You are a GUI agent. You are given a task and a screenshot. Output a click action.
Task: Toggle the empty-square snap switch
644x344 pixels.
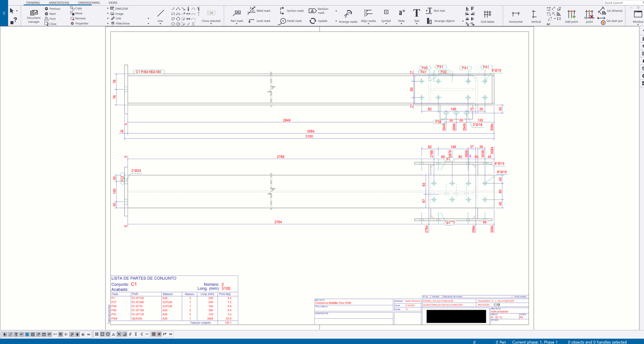(102, 334)
